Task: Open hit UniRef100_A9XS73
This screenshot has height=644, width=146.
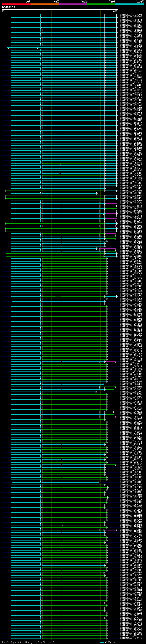Action: point(131,20)
